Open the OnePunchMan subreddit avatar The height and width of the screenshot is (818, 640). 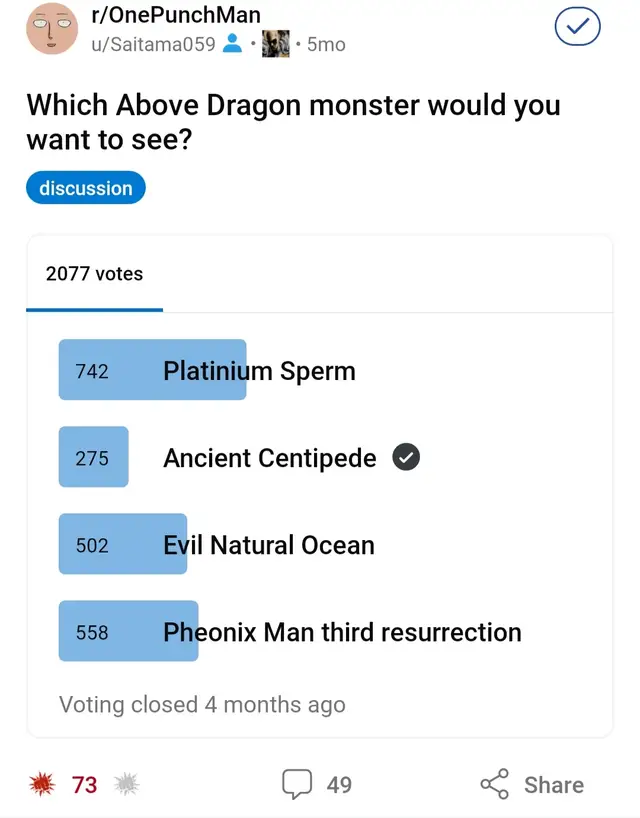pyautogui.click(x=52, y=29)
